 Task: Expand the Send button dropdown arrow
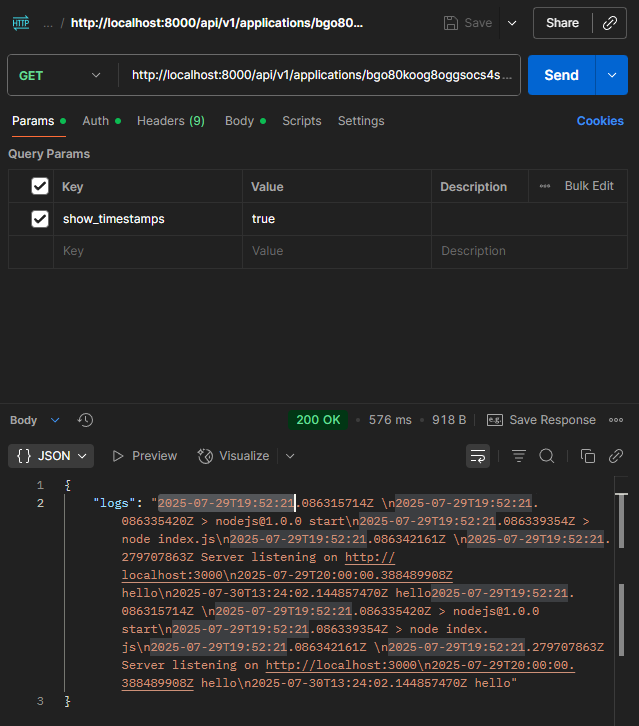[612, 75]
